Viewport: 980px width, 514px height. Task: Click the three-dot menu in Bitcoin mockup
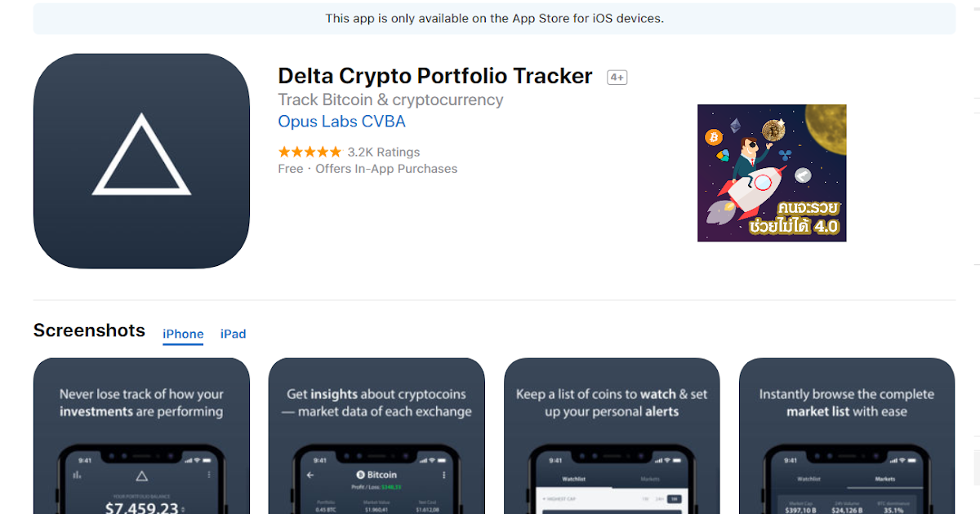click(x=443, y=474)
